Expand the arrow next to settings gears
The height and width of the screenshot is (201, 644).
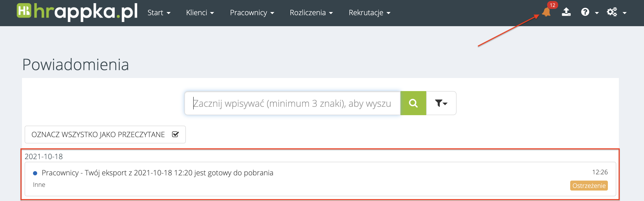625,13
